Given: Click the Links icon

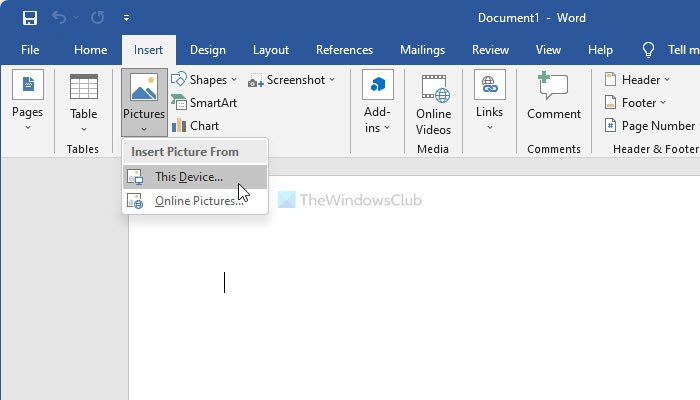Looking at the screenshot, I should [490, 84].
